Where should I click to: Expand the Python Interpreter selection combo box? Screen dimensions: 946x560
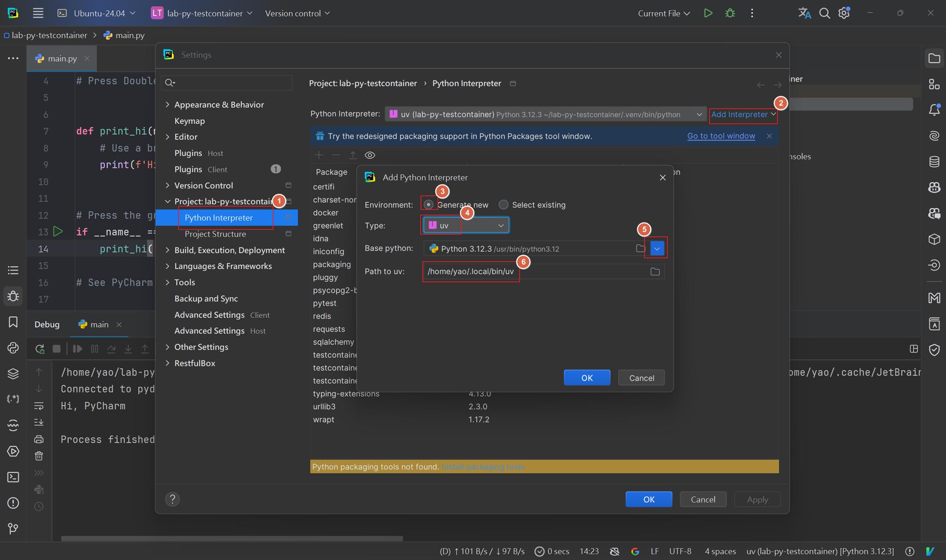(546, 114)
